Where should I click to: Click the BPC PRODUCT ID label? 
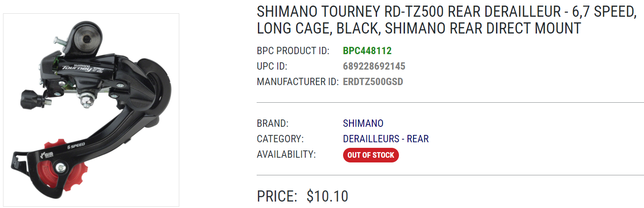point(293,51)
